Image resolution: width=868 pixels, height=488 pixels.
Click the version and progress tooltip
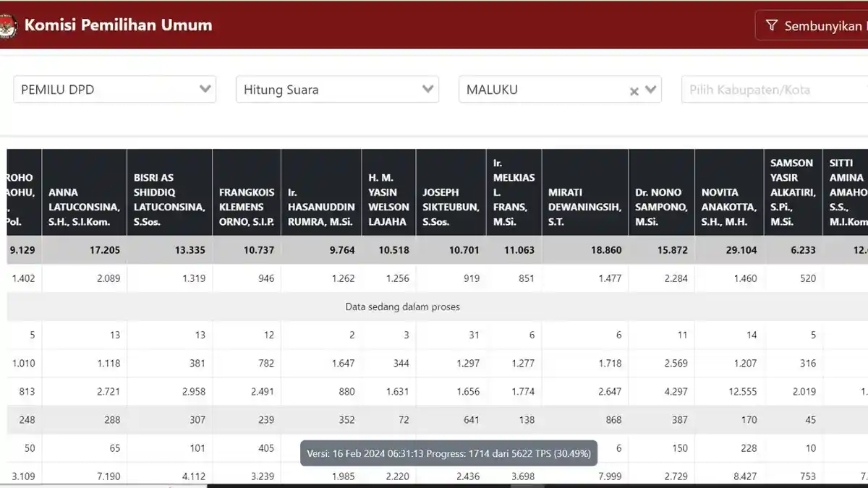click(x=448, y=453)
